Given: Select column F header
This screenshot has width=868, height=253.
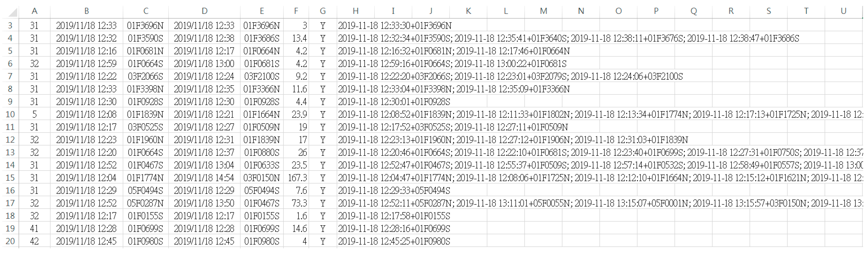Looking at the screenshot, I should 296,11.
